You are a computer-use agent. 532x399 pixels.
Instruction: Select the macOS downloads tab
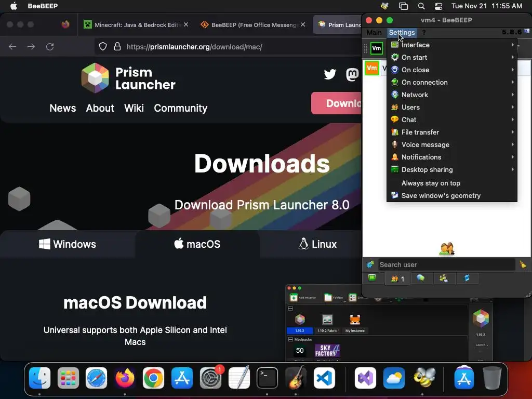pyautogui.click(x=197, y=244)
